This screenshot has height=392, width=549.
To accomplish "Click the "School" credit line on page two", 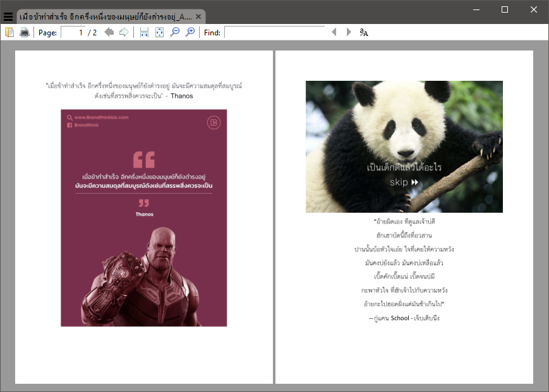I will pos(404,318).
